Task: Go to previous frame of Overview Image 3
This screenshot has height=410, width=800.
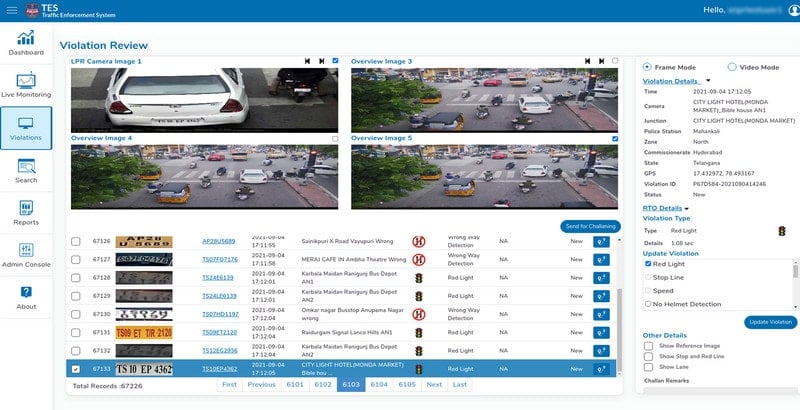Action: [587, 61]
